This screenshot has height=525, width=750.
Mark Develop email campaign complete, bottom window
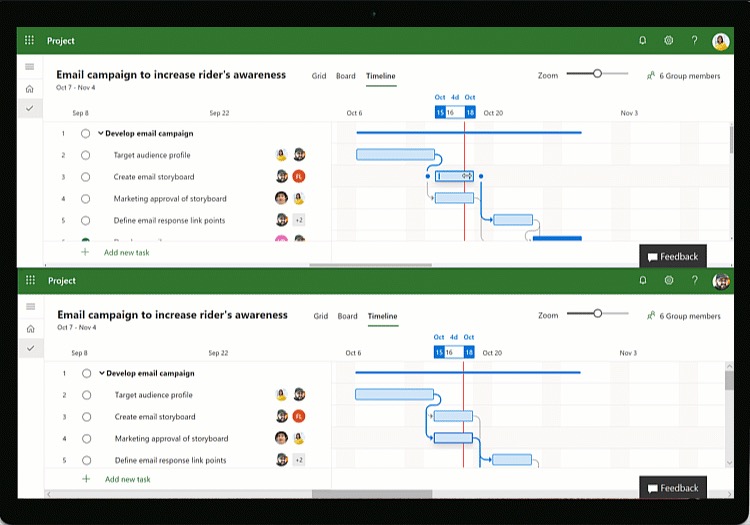tap(87, 373)
